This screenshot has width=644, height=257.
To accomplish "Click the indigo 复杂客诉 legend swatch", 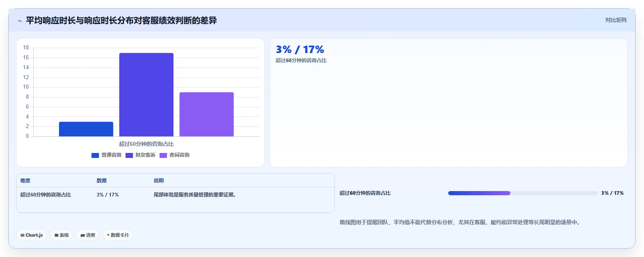I will 129,155.
